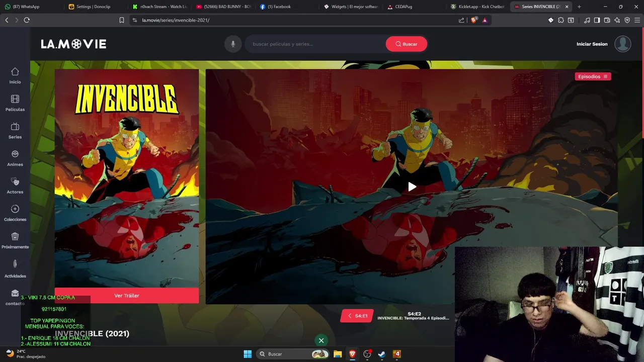This screenshot has height=362, width=644.
Task: Open Animes section in sidebar
Action: click(15, 158)
